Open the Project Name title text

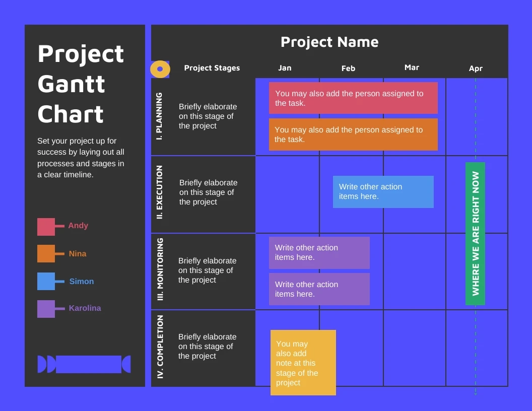point(329,42)
